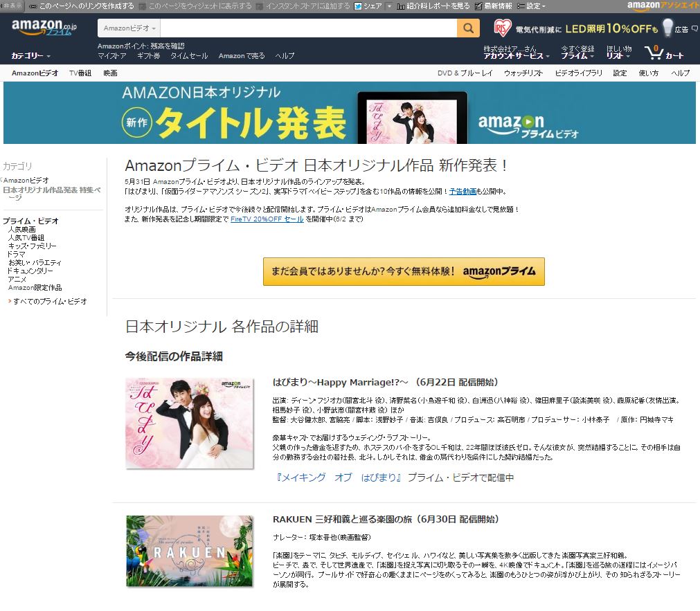Open ヘルプ in the video sub-navigation

pos(681,73)
